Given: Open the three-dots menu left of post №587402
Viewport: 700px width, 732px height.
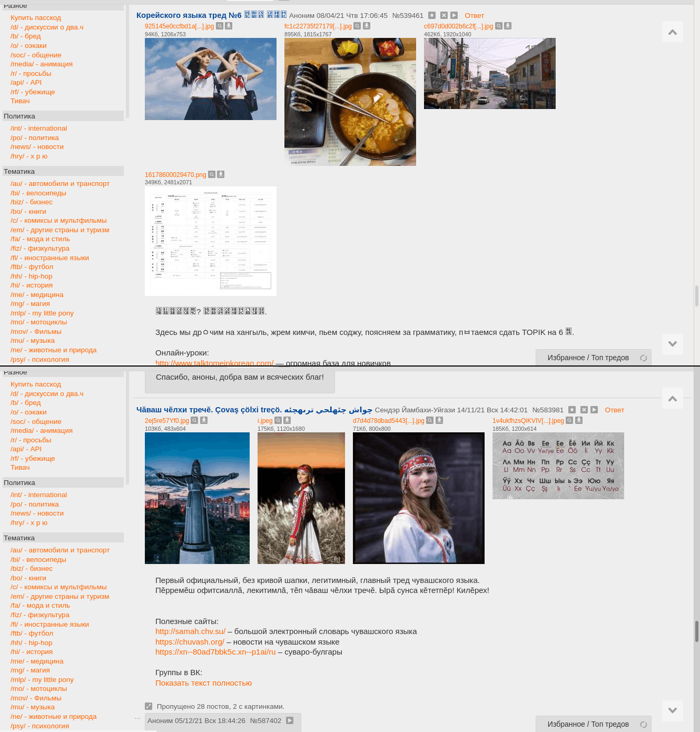Looking at the screenshot, I should point(137,717).
